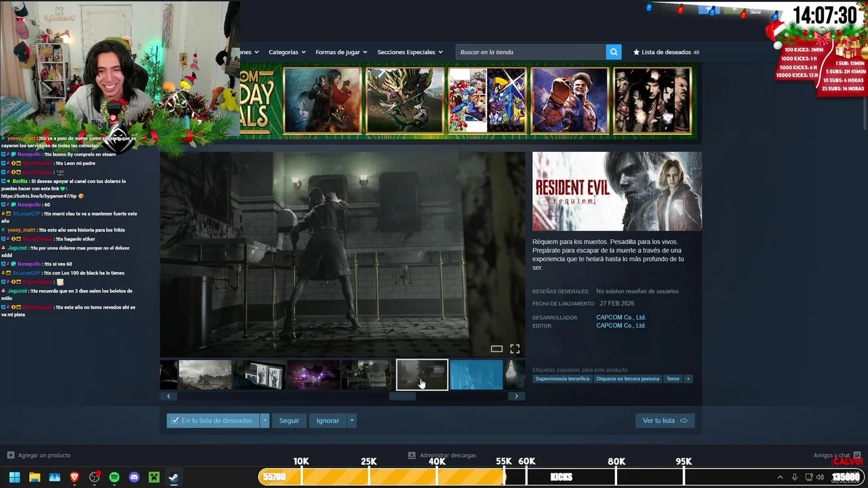
Task: Open the botrix.live tip link in chat
Action: click(x=39, y=196)
